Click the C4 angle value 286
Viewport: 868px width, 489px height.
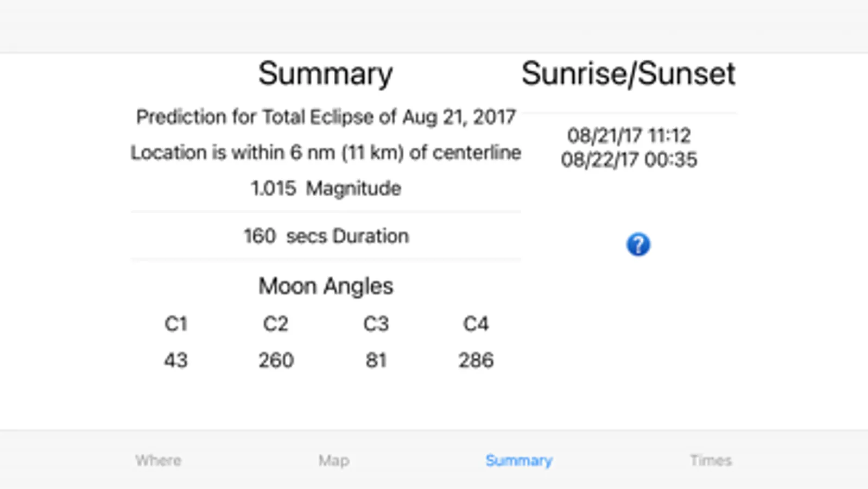pyautogui.click(x=476, y=360)
